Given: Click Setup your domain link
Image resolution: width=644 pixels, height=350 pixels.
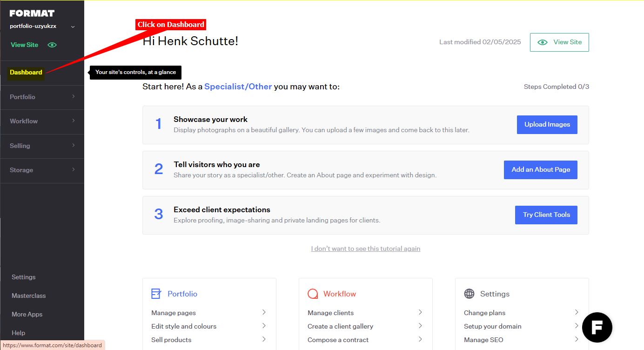Looking at the screenshot, I should [492, 326].
